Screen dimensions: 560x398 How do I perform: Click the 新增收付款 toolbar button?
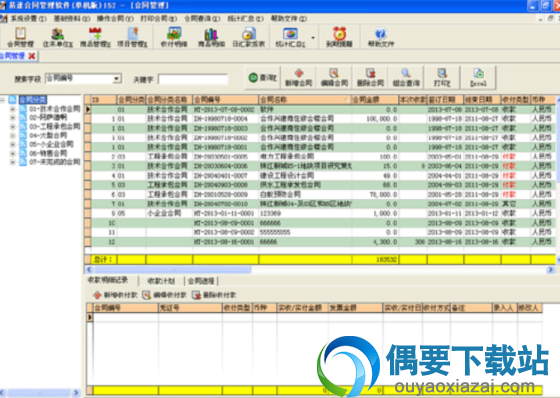pos(115,295)
